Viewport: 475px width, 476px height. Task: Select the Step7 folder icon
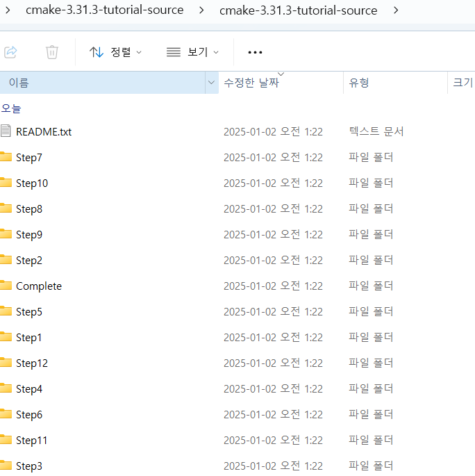coord(6,156)
